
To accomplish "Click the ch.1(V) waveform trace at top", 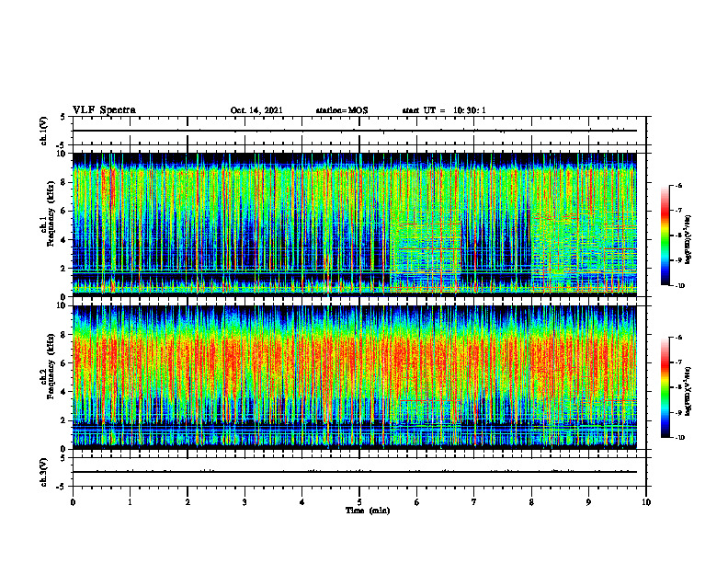I will coord(355,131).
